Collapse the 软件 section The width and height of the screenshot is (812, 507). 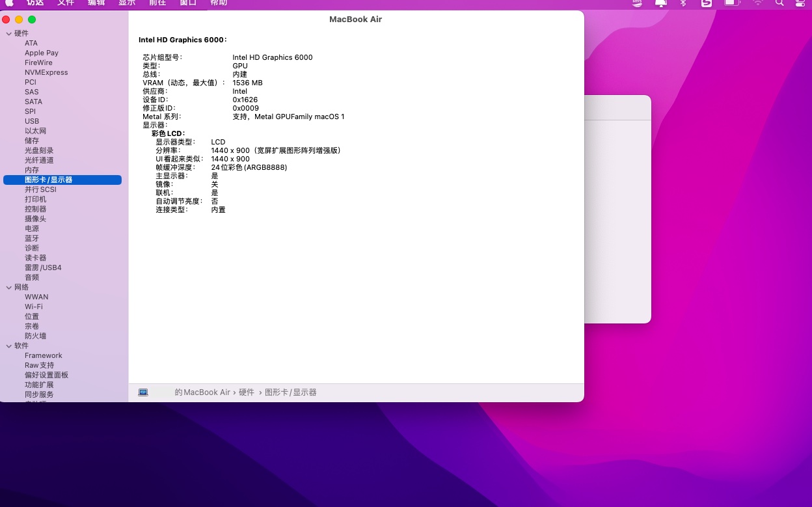click(8, 346)
